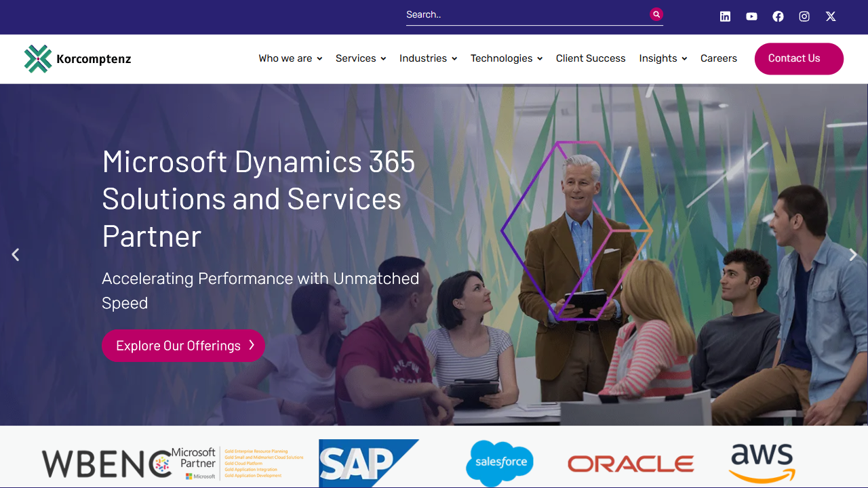The width and height of the screenshot is (868, 488).
Task: Go to the Careers page
Action: (719, 58)
